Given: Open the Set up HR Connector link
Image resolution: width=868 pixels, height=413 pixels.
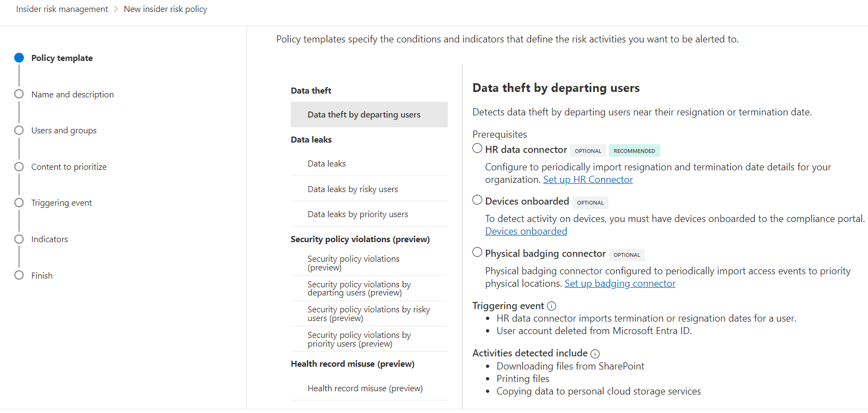Looking at the screenshot, I should click(588, 180).
